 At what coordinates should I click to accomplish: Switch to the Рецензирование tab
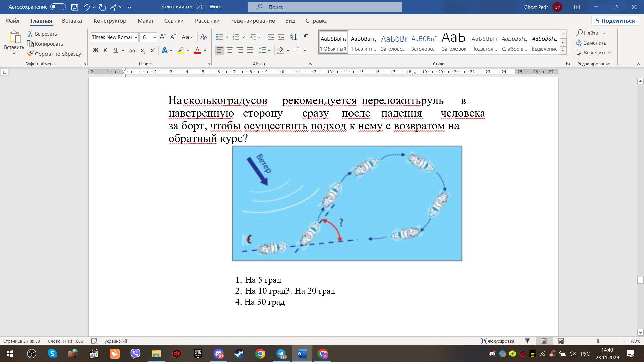[x=253, y=21]
